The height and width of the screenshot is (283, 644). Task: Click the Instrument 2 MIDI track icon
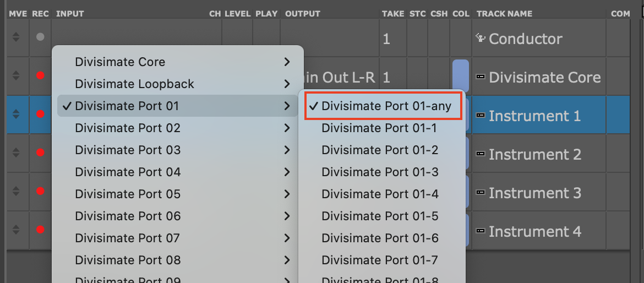[x=481, y=154]
